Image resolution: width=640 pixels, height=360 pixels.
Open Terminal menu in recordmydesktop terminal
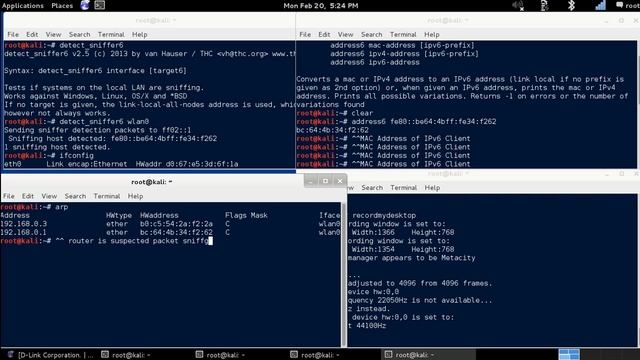pos(404,188)
